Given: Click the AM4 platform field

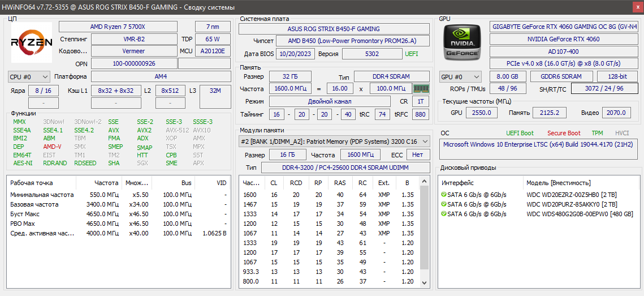Looking at the screenshot, I should [161, 76].
